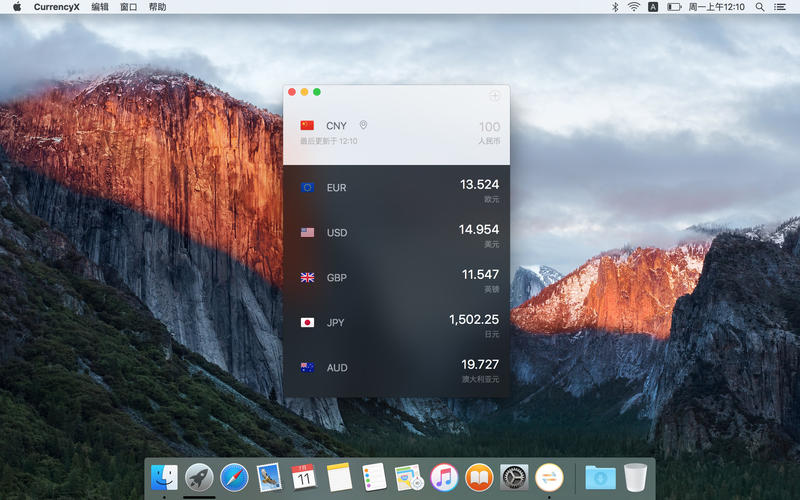Viewport: 800px width, 500px height.
Task: Click the add currency plus icon
Action: pos(495,96)
